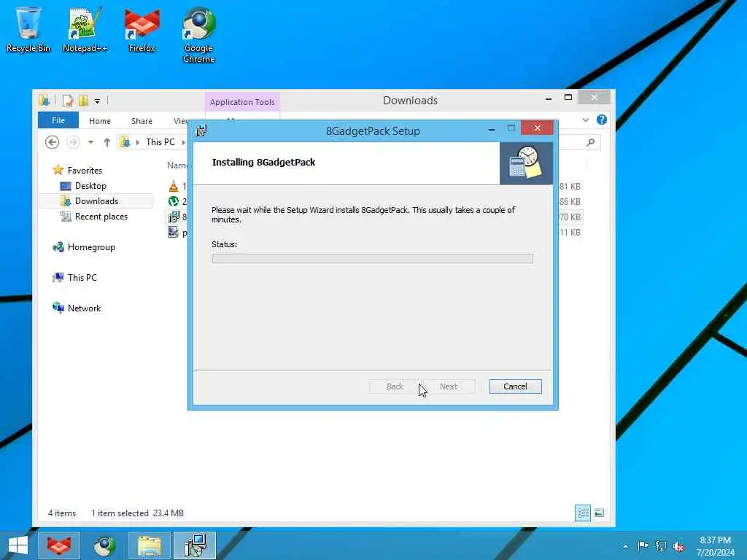Expand the ribbon with the chevron
Image resolution: width=747 pixels, height=560 pixels.
pyautogui.click(x=586, y=120)
